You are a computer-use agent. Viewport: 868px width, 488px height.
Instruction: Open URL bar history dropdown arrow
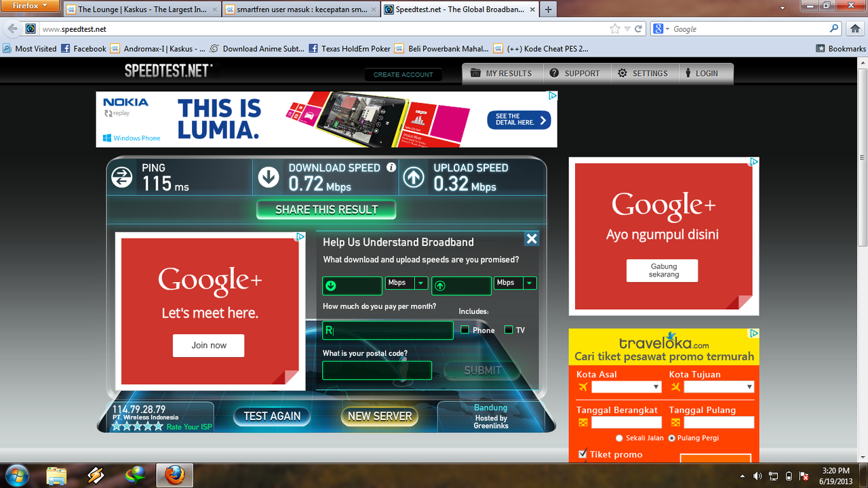(x=627, y=29)
